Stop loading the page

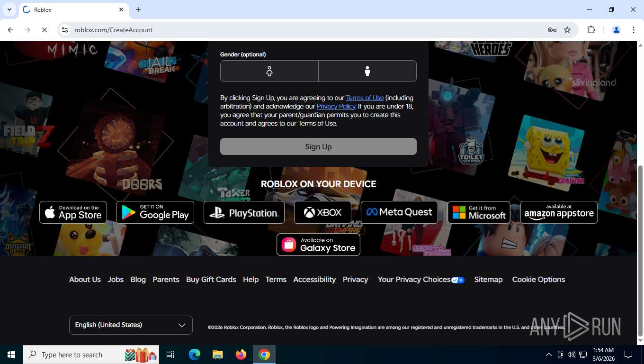pos(44,30)
